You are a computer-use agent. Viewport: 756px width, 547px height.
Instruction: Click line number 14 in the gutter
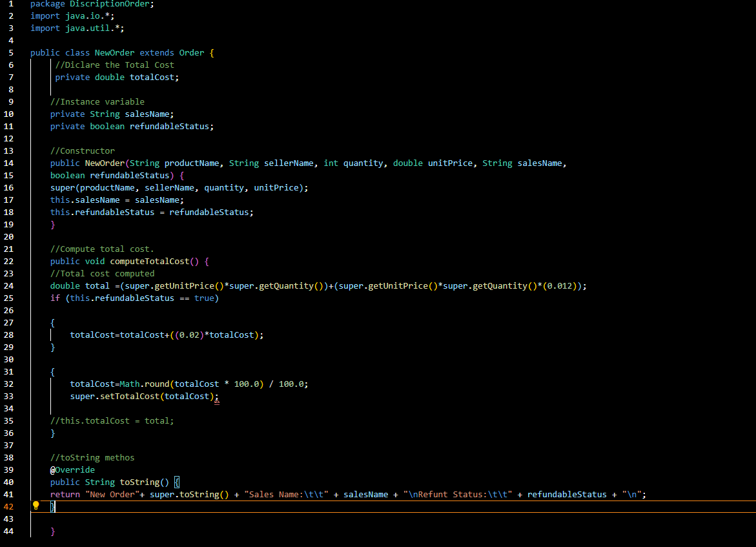pyautogui.click(x=10, y=163)
